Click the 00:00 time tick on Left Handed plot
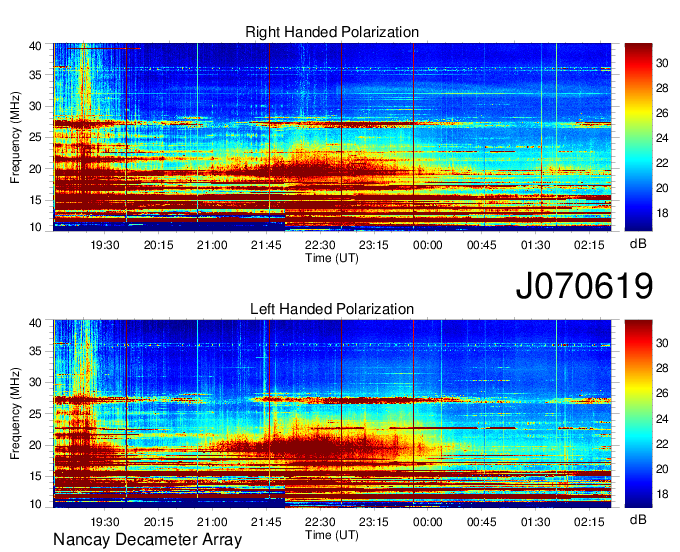Viewport: 680px width, 552px height. [428, 522]
